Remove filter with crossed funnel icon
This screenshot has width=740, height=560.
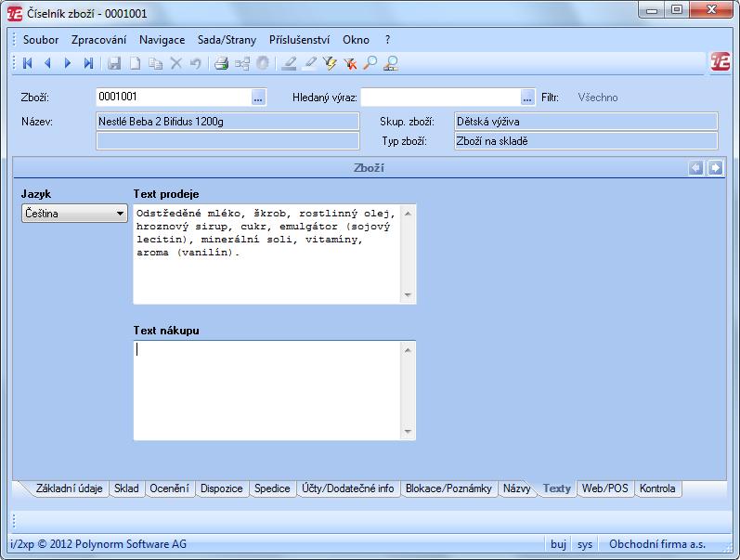(x=350, y=63)
